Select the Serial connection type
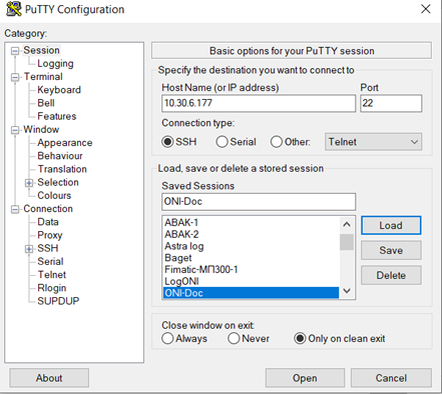Viewport: 442px width, 394px height. (236, 142)
